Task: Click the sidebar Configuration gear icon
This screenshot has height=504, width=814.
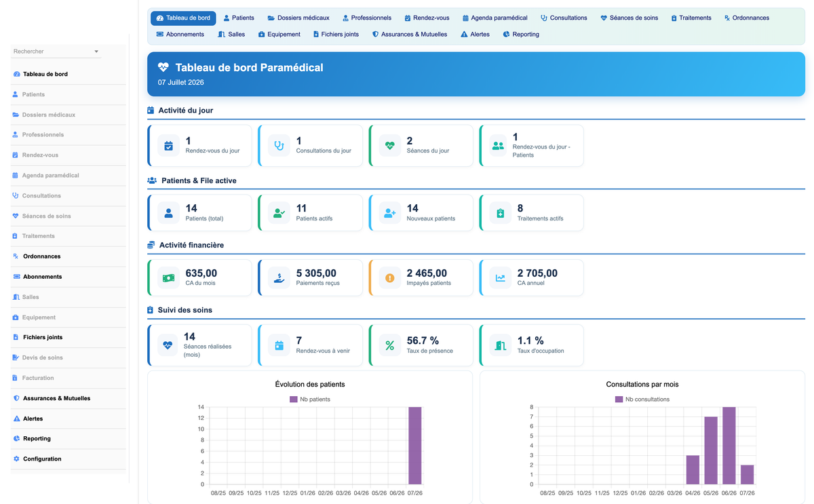Action: (x=16, y=459)
